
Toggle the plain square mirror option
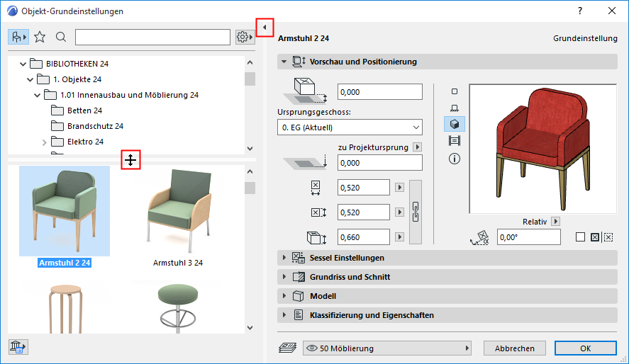point(580,237)
